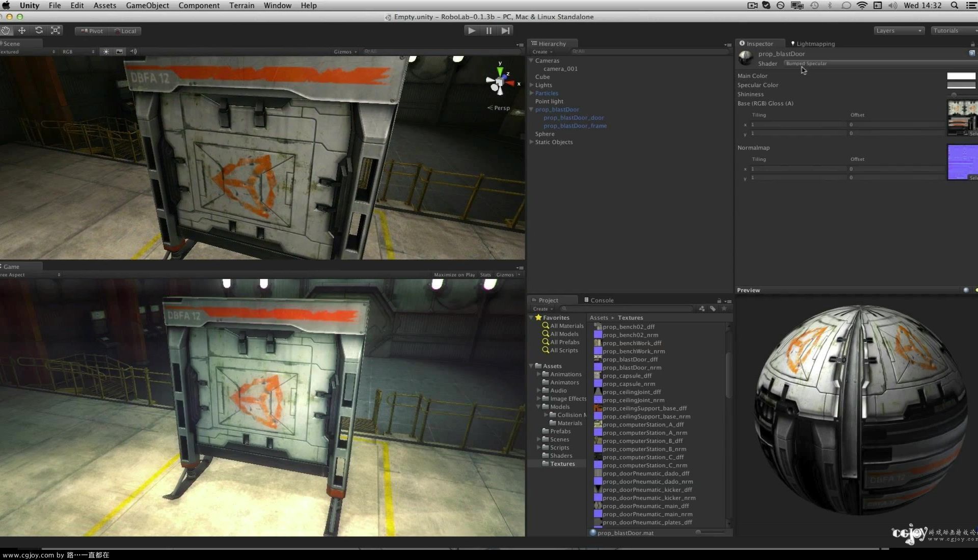Click Base texture thumbnail in Inspector
Viewport: 978px width, 560px height.
pos(962,118)
